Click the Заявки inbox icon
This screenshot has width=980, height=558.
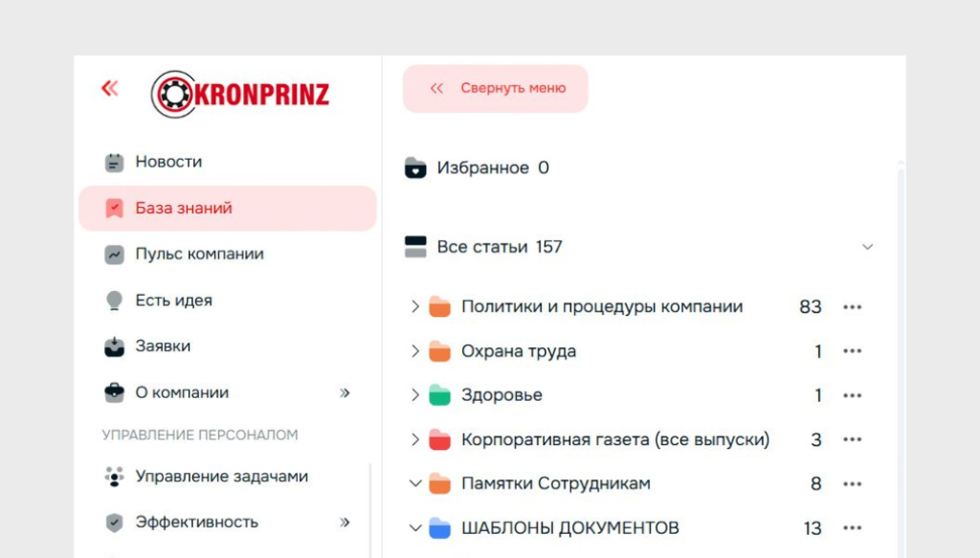coord(114,346)
